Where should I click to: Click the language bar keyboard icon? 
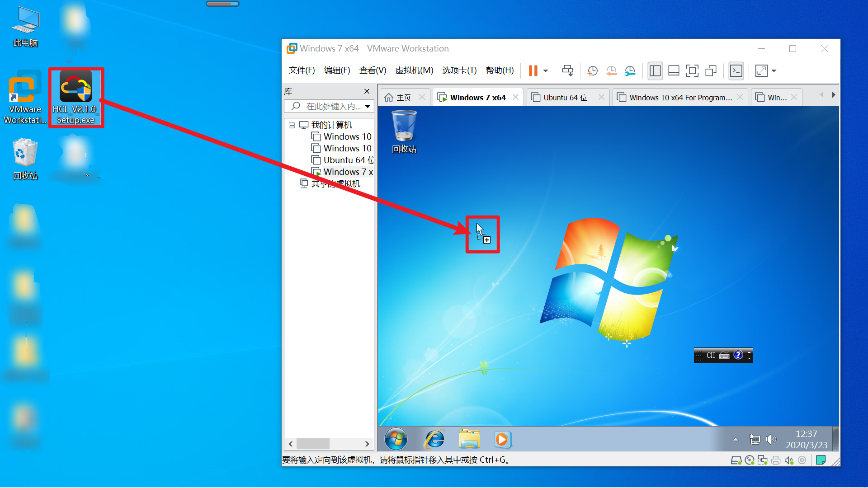724,356
